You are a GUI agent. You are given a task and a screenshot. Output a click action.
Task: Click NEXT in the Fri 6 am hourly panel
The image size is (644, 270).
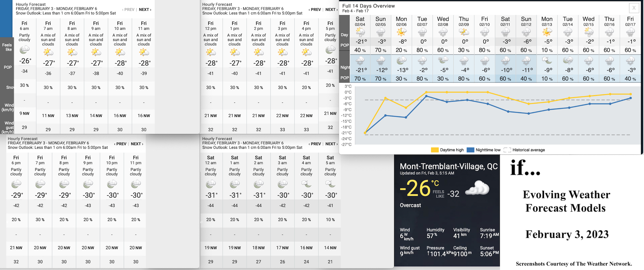click(145, 9)
